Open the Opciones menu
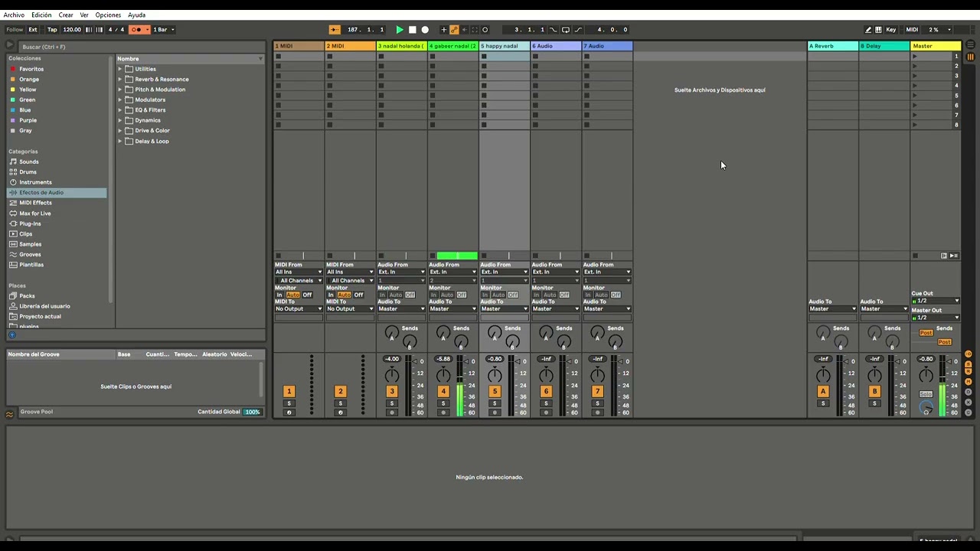The height and width of the screenshot is (551, 980). tap(108, 15)
